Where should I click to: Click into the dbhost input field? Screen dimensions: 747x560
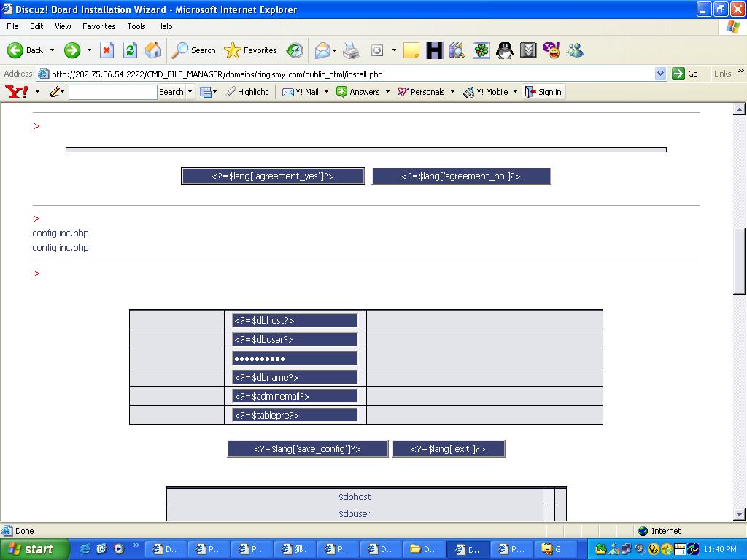point(295,320)
